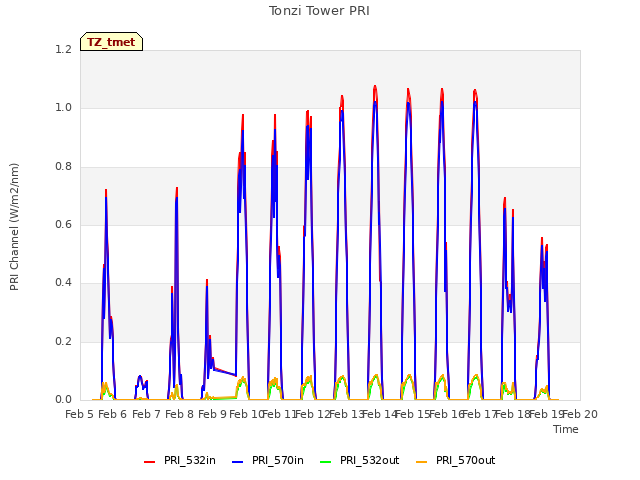Click the 0.4 y-axis tick label
The width and height of the screenshot is (640, 480).
pos(63,282)
